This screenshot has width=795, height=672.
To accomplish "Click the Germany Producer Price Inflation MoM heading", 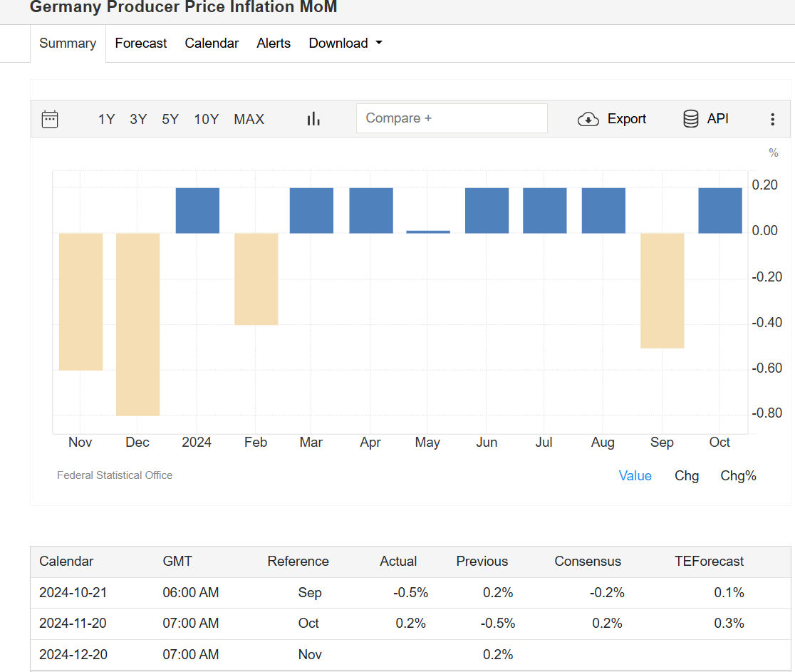I will coord(184,7).
